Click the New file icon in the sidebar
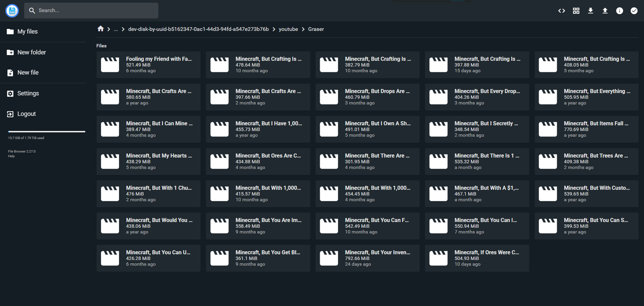Image resolution: width=644 pixels, height=306 pixels. pos(9,73)
